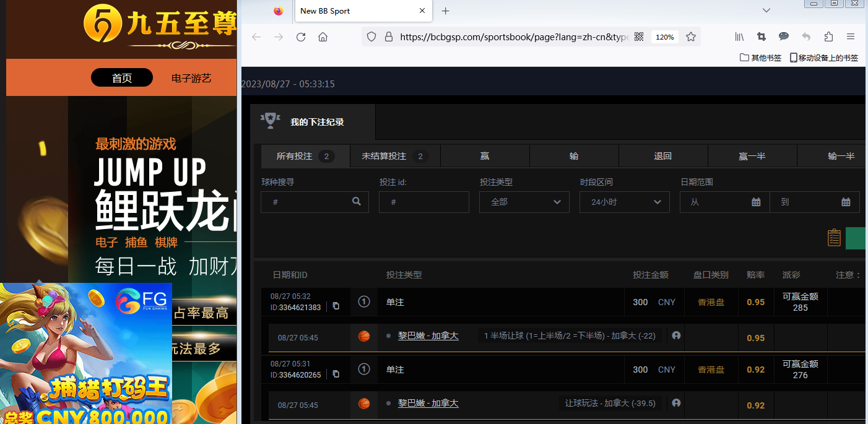This screenshot has width=868, height=424.
Task: Open the 从 start date picker
Action: pyautogui.click(x=724, y=202)
